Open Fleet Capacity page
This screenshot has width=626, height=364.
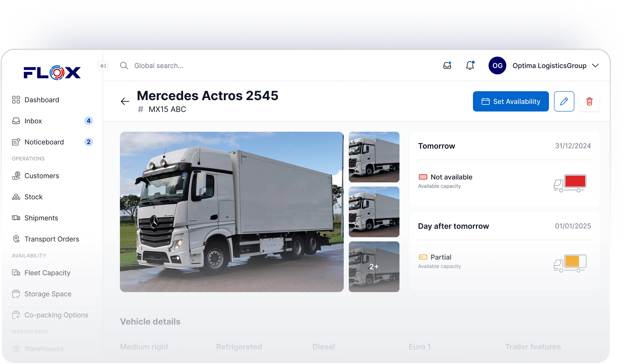click(x=52, y=273)
